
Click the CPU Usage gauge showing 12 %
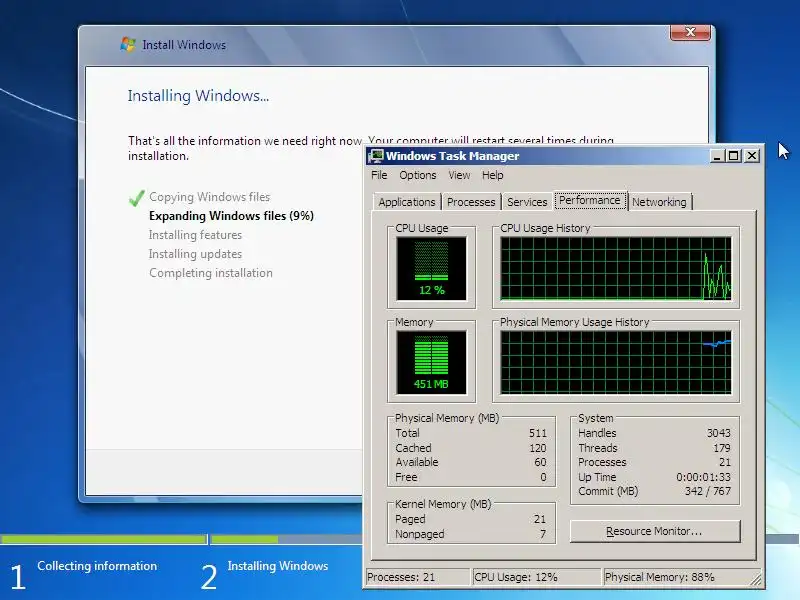(x=431, y=268)
